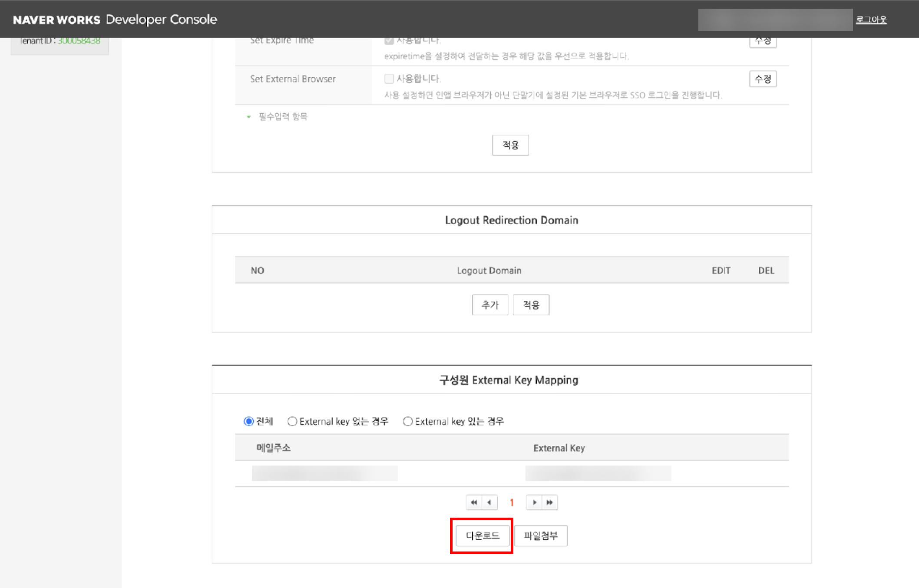Click the 로그아웃 link

tap(871, 20)
